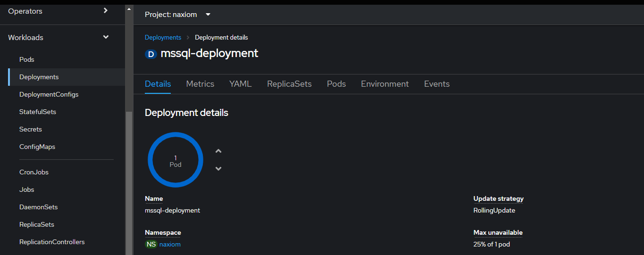Click the pod count donut ring
The height and width of the screenshot is (255, 644).
pos(176,160)
